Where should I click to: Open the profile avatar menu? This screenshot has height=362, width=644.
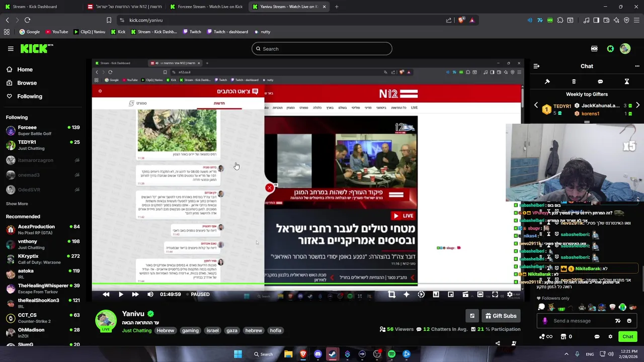click(x=625, y=49)
